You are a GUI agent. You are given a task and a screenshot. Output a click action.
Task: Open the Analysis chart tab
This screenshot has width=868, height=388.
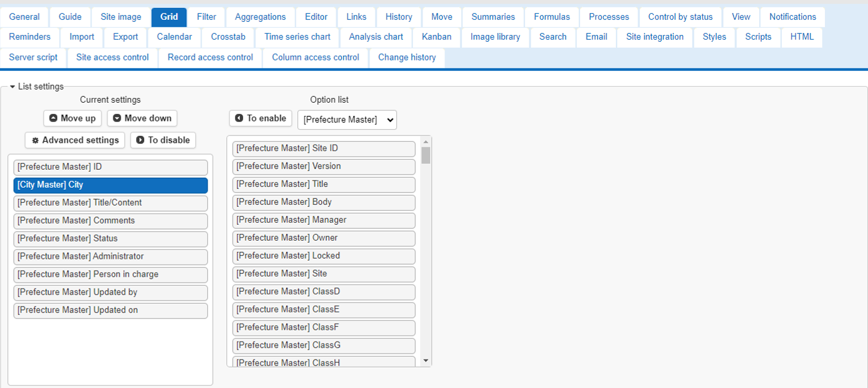(376, 37)
